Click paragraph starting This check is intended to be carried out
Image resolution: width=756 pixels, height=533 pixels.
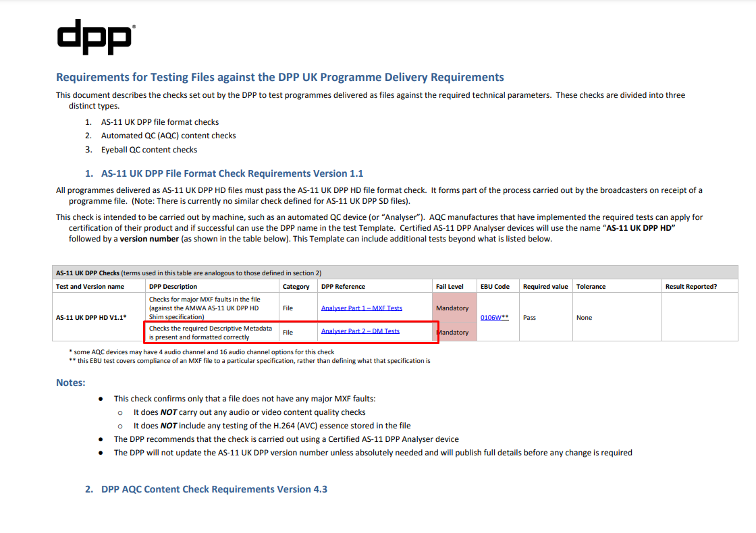point(379,228)
